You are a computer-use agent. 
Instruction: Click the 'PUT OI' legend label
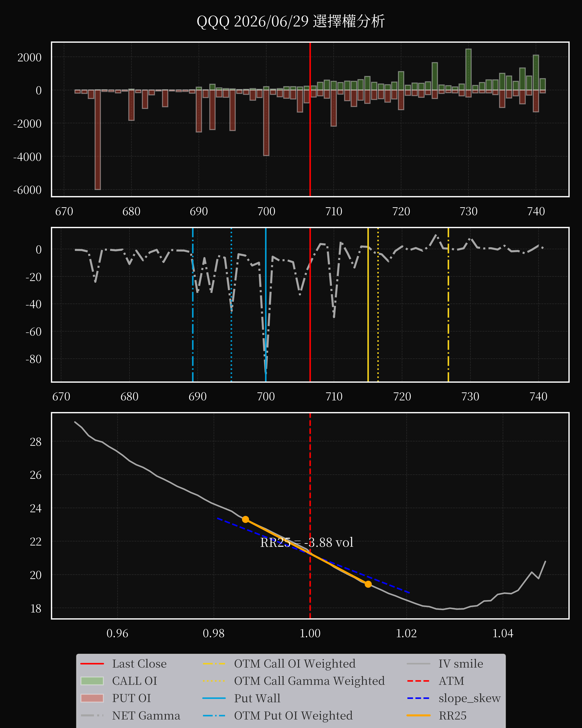click(132, 698)
